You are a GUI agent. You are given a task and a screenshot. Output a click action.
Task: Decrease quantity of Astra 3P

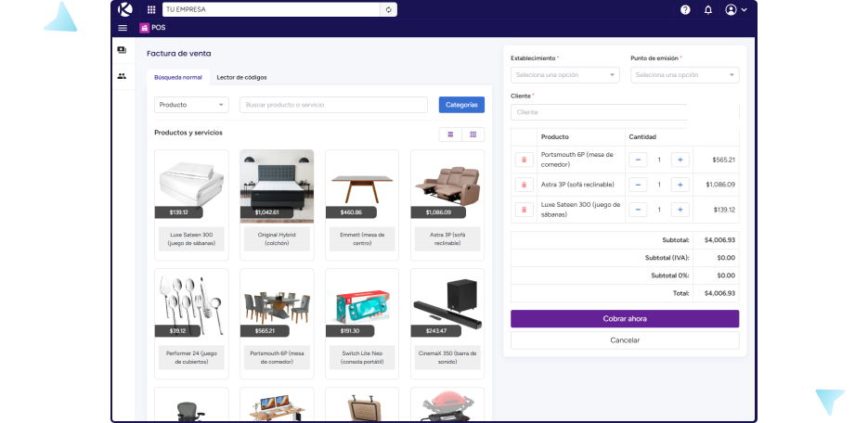[638, 185]
